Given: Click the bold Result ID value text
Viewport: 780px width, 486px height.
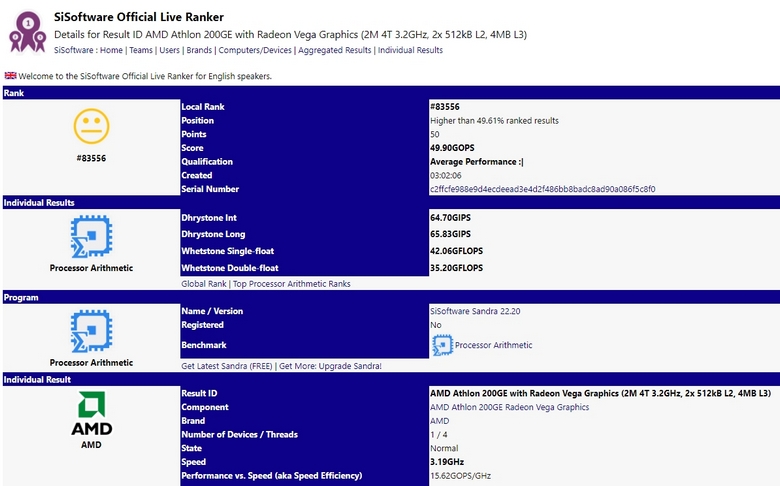Looking at the screenshot, I should click(x=600, y=393).
